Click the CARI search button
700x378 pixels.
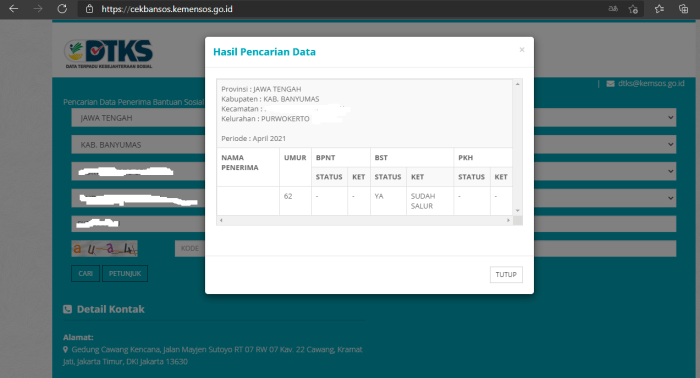click(85, 274)
